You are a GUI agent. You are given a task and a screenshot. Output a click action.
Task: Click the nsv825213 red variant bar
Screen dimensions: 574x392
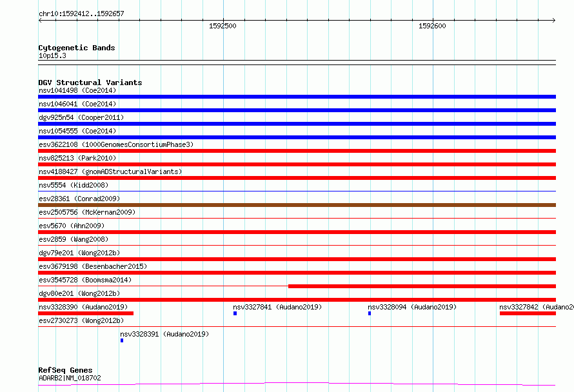tap(297, 164)
